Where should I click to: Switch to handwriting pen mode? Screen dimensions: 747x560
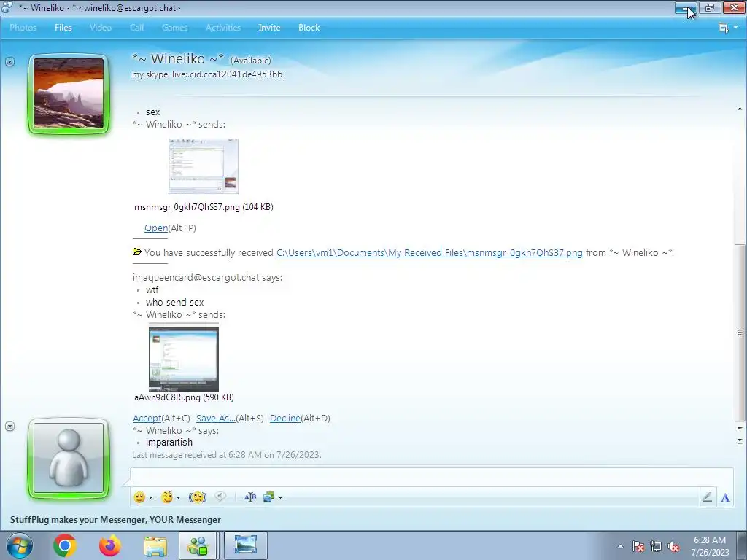coord(707,497)
